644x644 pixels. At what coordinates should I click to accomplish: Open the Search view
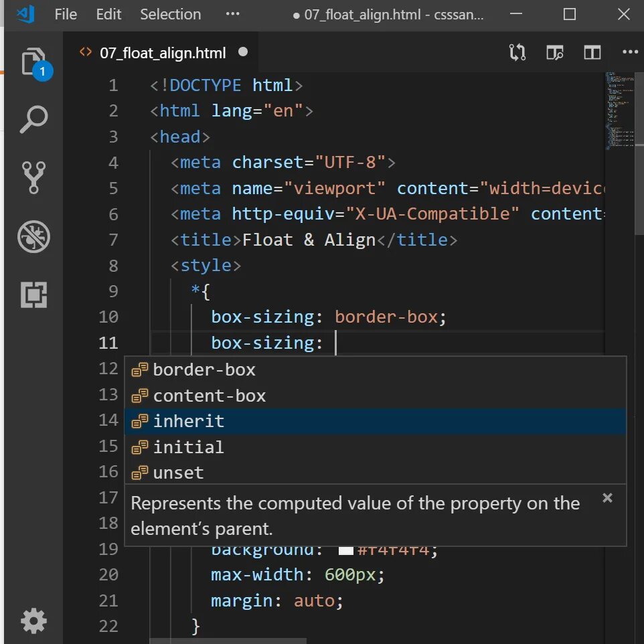[33, 120]
